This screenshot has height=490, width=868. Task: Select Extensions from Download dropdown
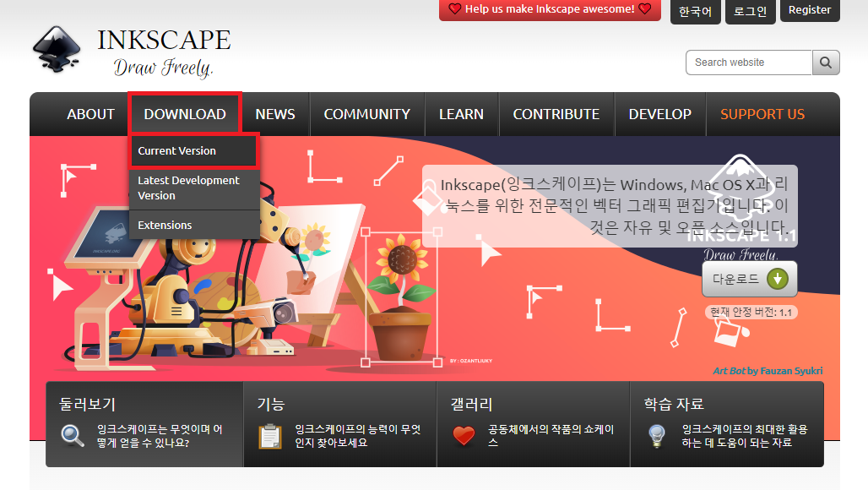click(x=193, y=225)
